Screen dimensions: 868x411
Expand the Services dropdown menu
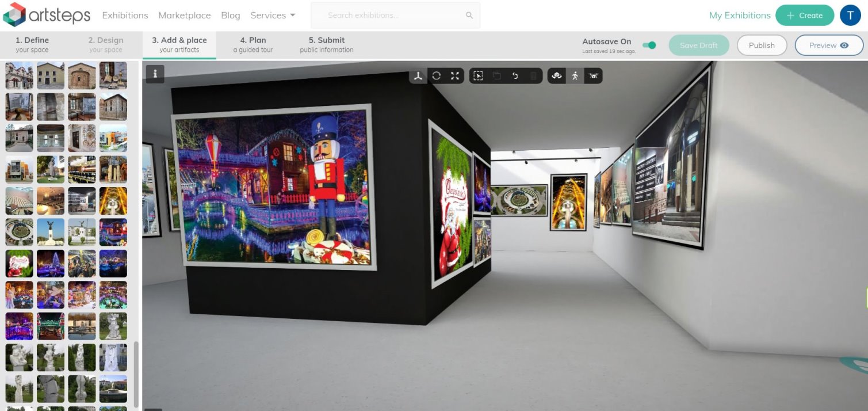273,16
